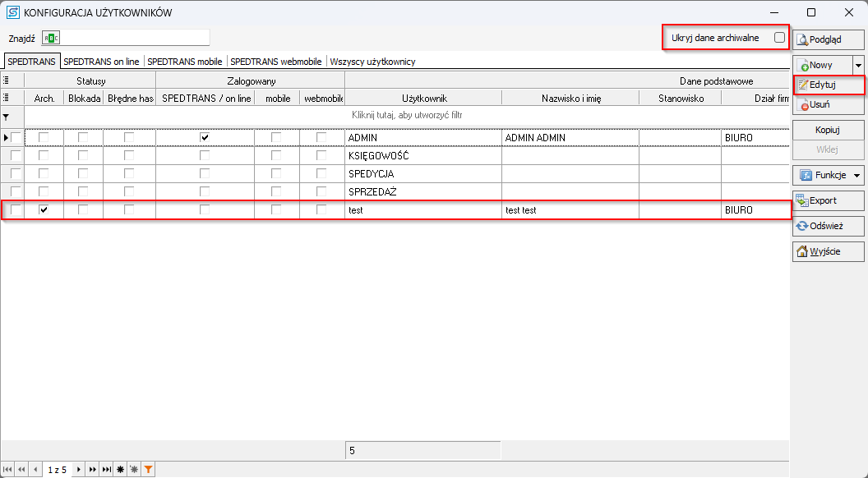Open the column chooser in grid corner
The height and width of the screenshot is (478, 868).
point(7,80)
